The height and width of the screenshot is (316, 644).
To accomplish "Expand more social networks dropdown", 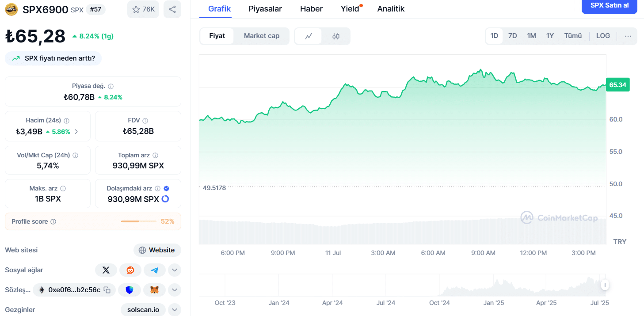I will [175, 270].
